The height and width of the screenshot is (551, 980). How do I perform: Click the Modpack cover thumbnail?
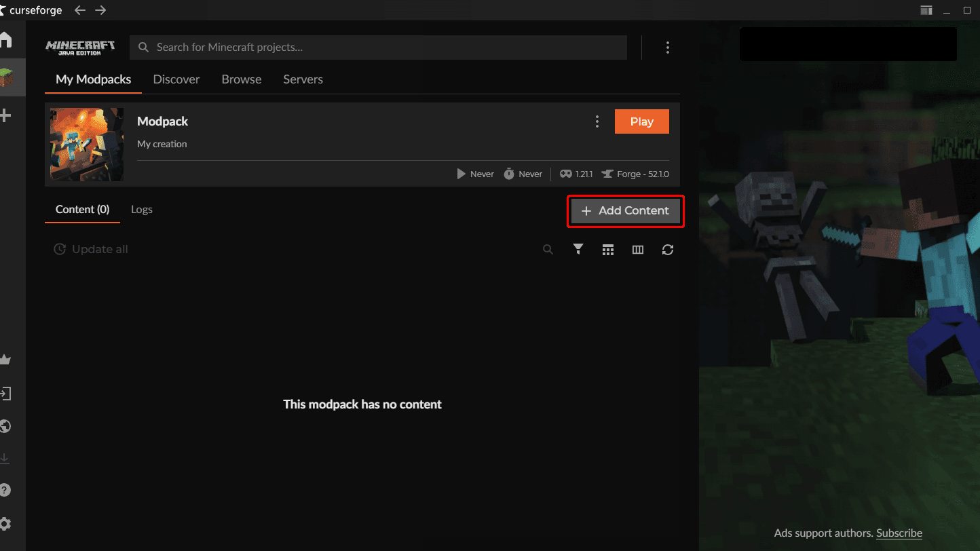click(x=87, y=145)
